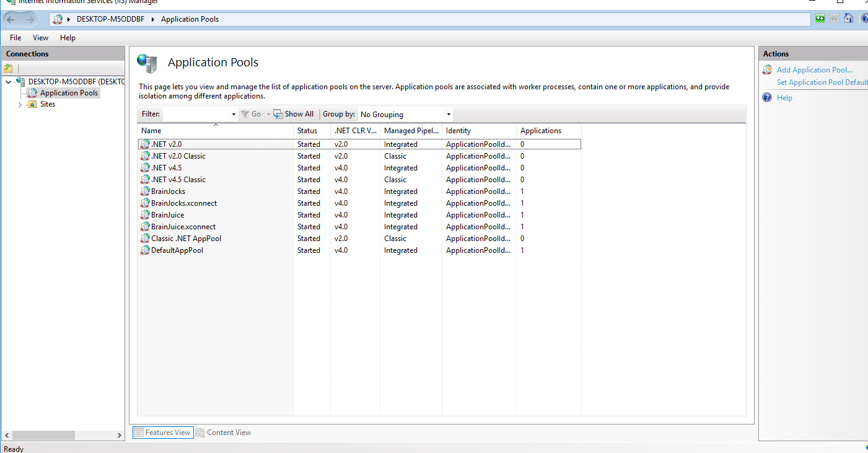Click Add Application Pool link
The height and width of the screenshot is (453, 868).
(x=815, y=70)
